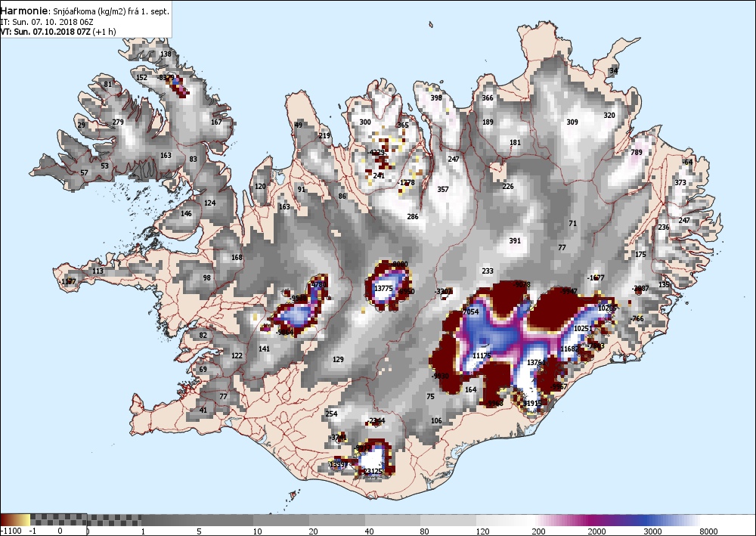The image size is (756, 536).
Task: Click map value 309 in the northeast
Action: pyautogui.click(x=572, y=122)
